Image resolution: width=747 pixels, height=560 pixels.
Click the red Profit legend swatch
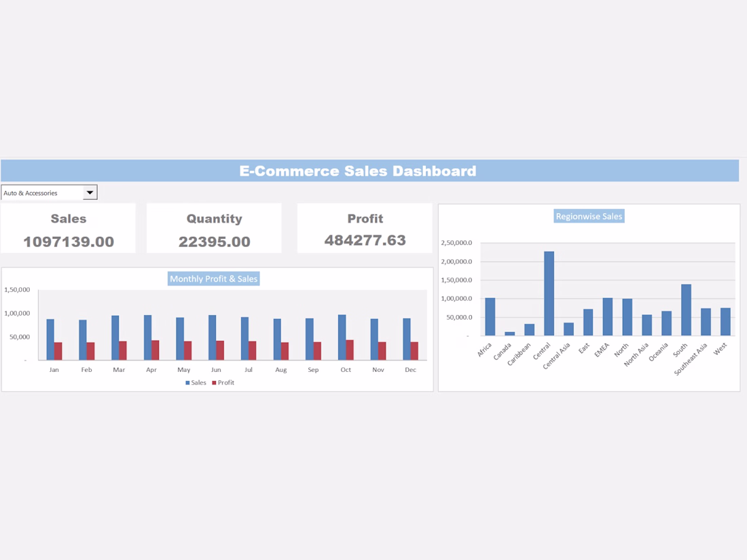click(215, 383)
